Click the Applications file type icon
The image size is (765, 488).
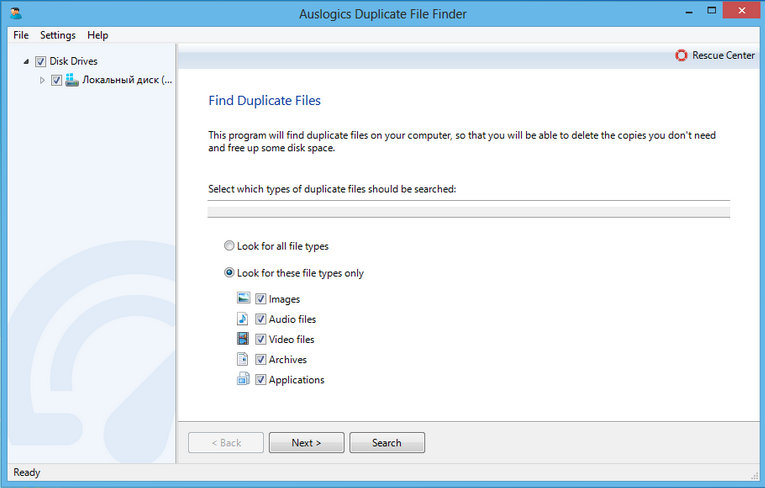pyautogui.click(x=243, y=379)
